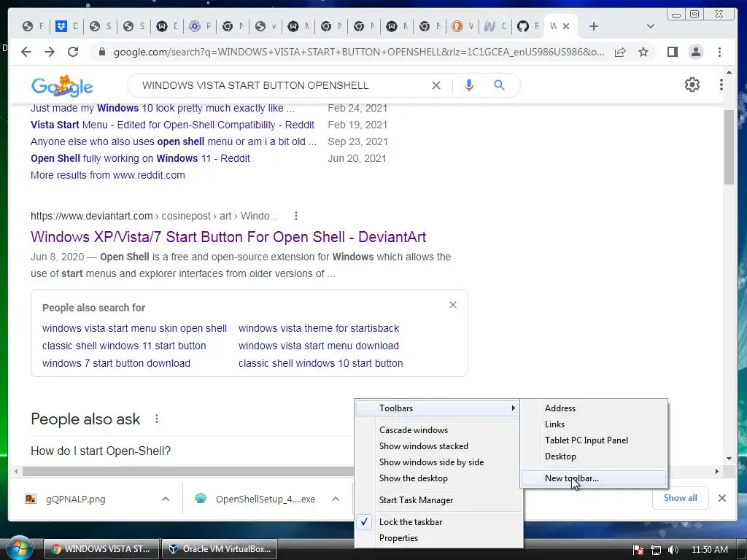Image resolution: width=747 pixels, height=560 pixels.
Task: Open the 'Vista Start Menu - Edited for Open-Shell' link
Action: pos(172,125)
